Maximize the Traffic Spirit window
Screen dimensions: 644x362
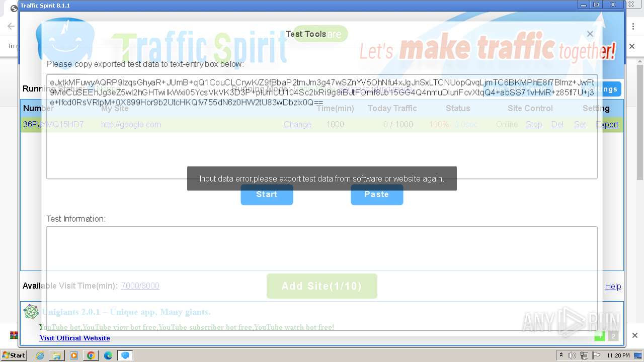(596, 5)
